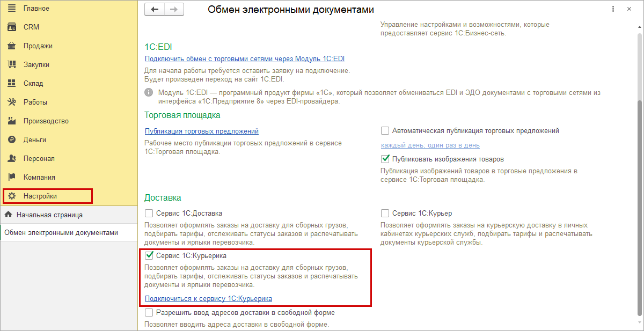Open the Деньги section
Screen dimensions: 644x331
point(69,139)
